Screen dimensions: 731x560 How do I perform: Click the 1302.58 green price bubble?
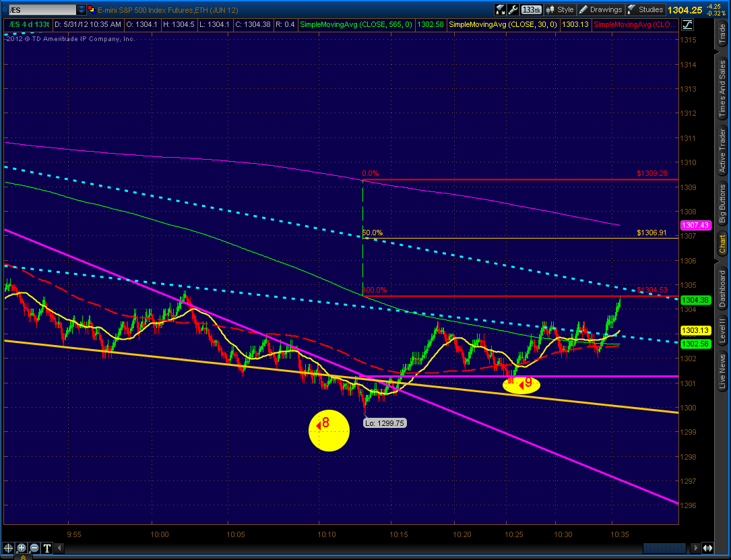(x=695, y=344)
